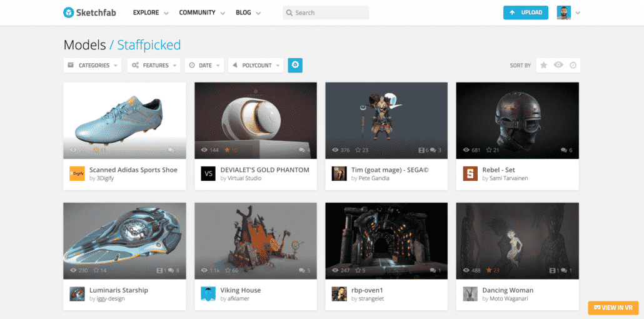Open Dancing Woman thumbnail
The width and height of the screenshot is (644, 319).
point(518,241)
